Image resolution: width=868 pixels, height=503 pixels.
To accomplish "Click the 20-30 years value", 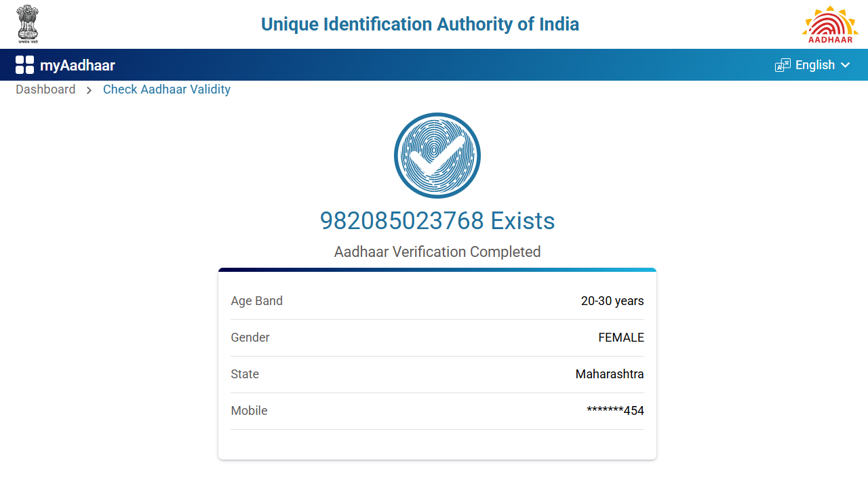I will pyautogui.click(x=612, y=301).
